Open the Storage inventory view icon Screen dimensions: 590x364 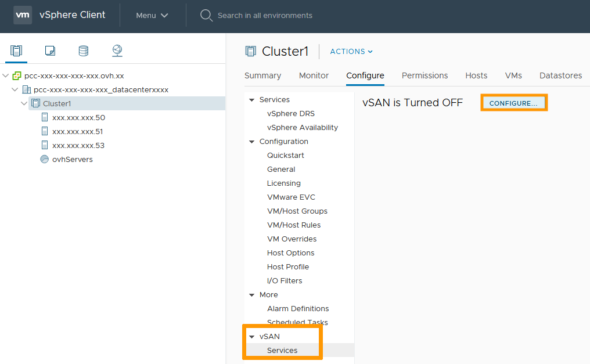point(84,51)
